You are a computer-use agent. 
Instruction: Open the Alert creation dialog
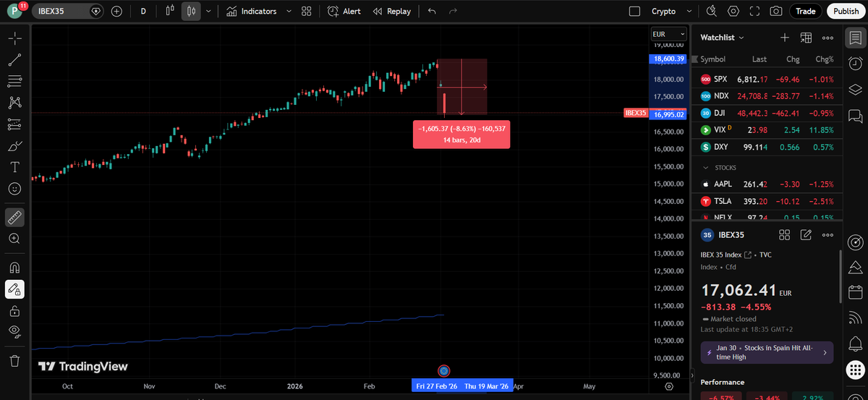[344, 11]
